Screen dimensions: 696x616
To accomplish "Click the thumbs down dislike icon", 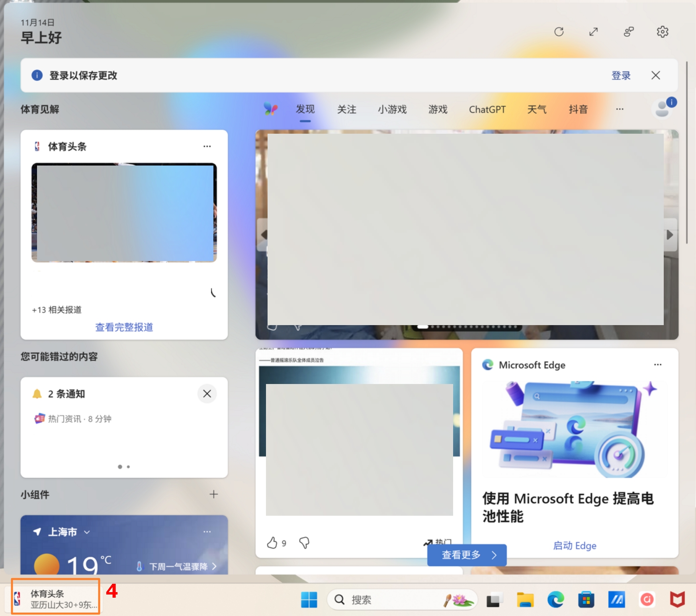I will point(304,543).
